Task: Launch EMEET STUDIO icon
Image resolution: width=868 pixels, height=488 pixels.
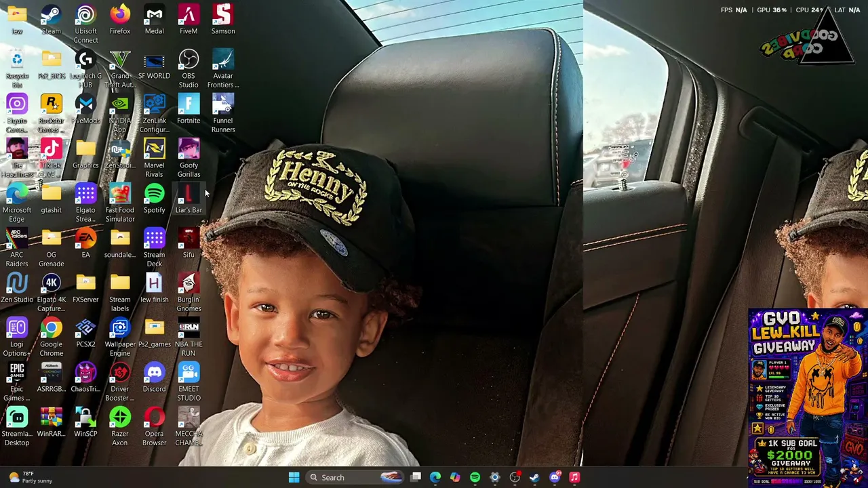Action: [x=189, y=382]
